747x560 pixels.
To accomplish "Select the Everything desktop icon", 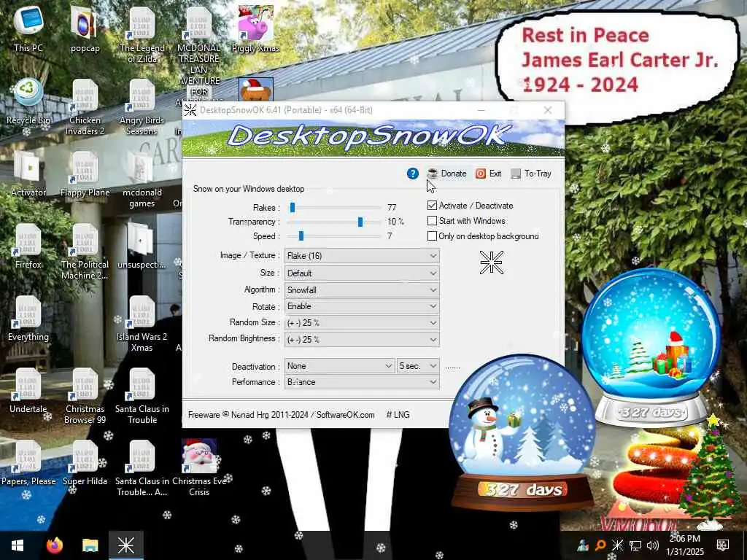I will pyautogui.click(x=28, y=319).
